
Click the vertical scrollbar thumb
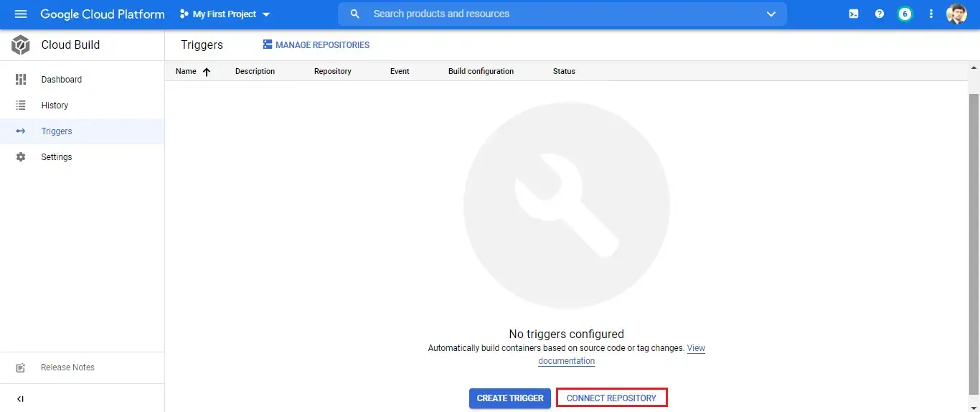coord(974,244)
